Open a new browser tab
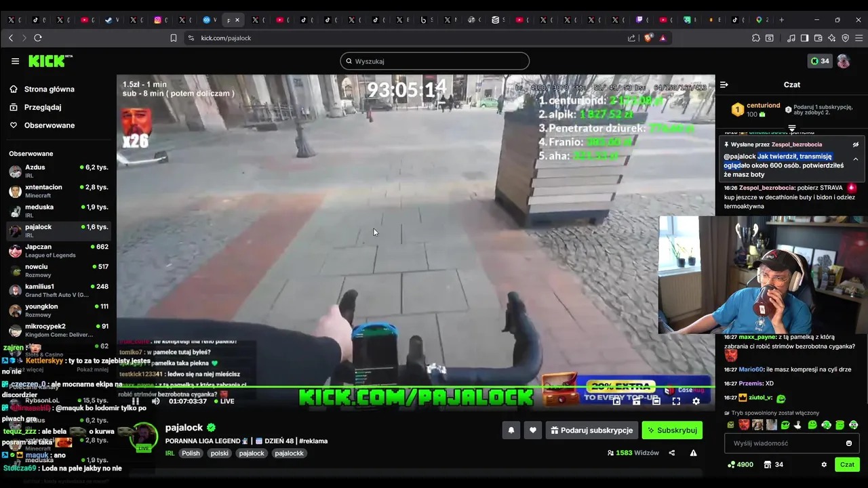The image size is (868, 488). 781,20
